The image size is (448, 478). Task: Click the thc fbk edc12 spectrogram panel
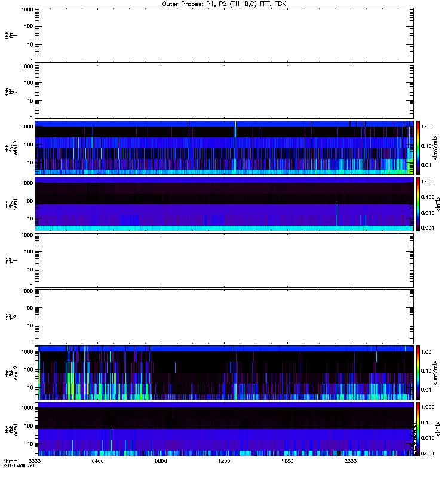click(225, 373)
